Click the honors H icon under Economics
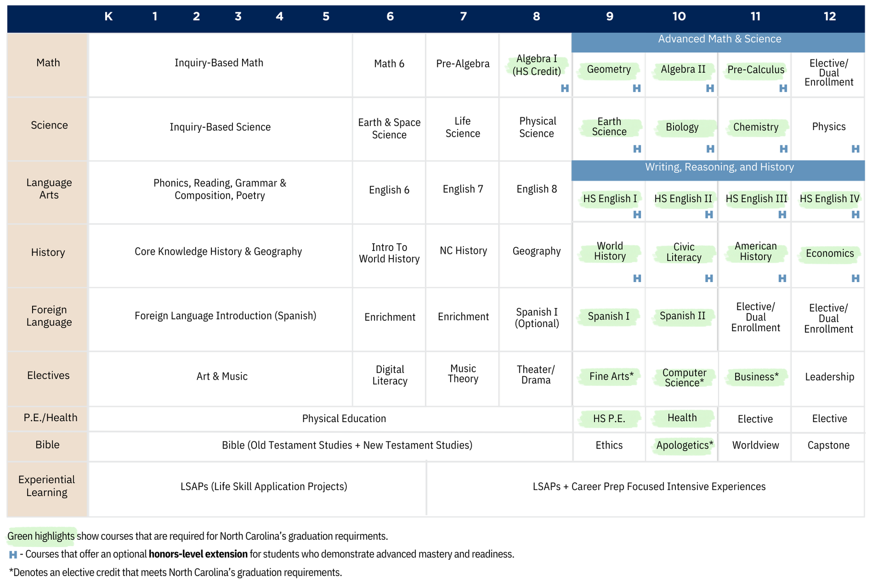Viewport: 873px width, 588px height. tap(855, 278)
